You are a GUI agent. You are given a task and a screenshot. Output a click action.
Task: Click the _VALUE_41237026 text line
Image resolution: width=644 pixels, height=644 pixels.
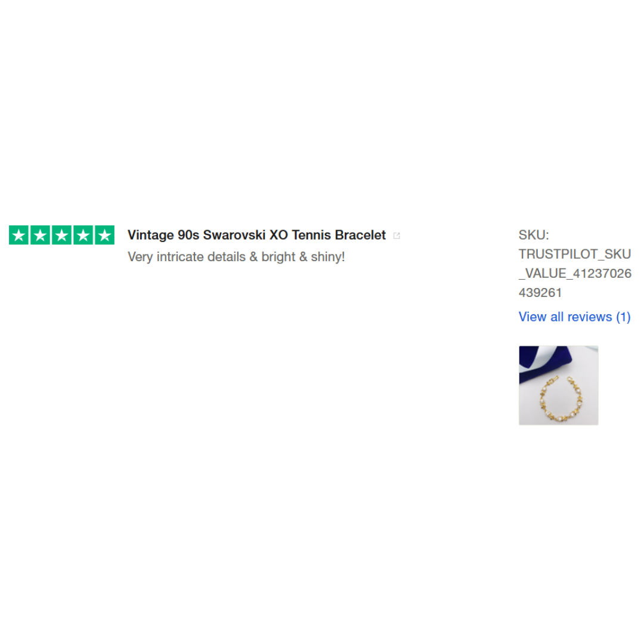point(575,274)
